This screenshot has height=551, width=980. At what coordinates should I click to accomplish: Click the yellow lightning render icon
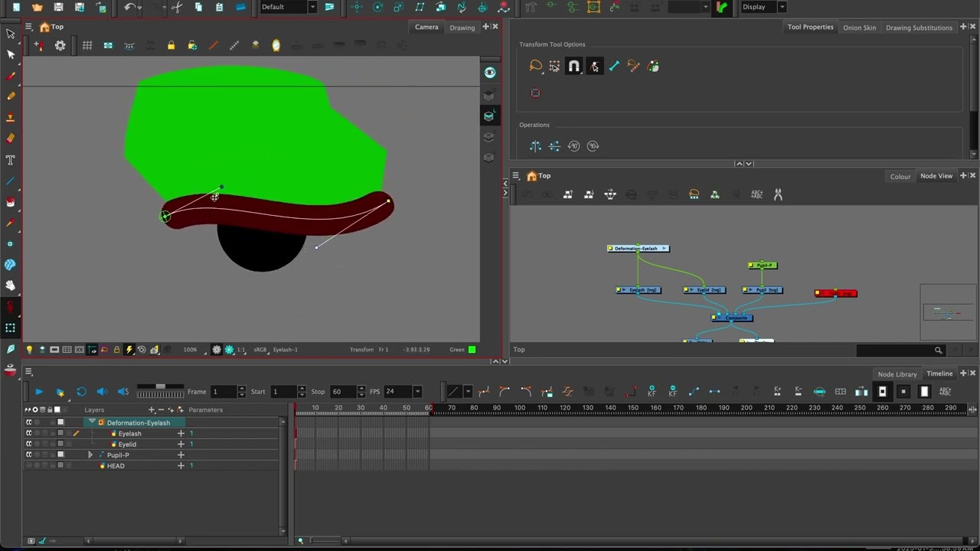(x=129, y=350)
